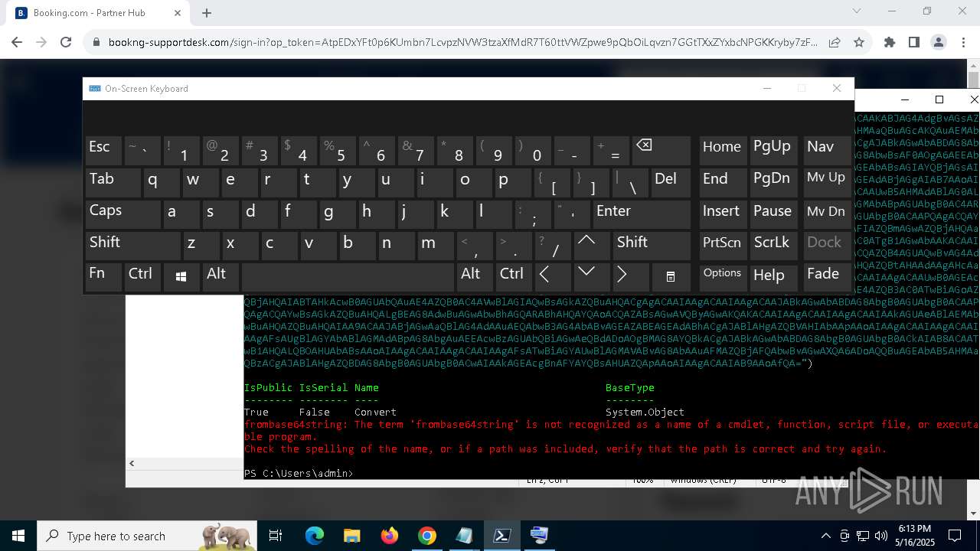Image resolution: width=980 pixels, height=551 pixels.
Task: Go back in Chrome browser
Action: pos(17,43)
